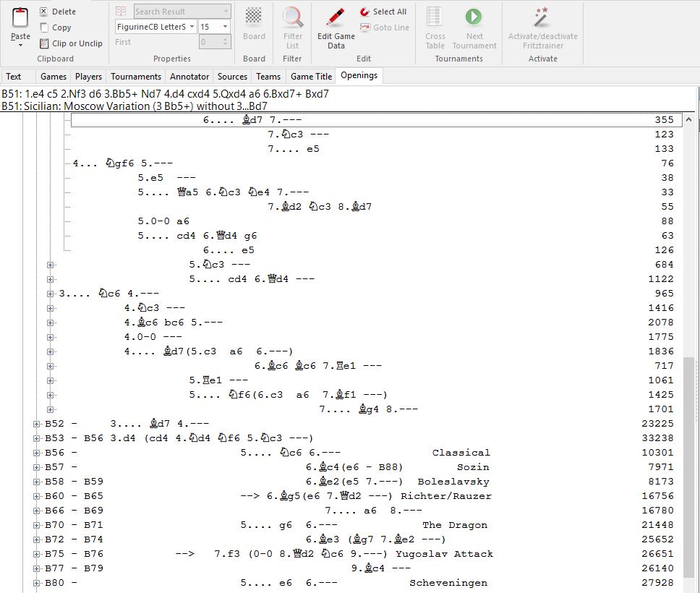Click the Select All icon
Viewport: 700px width, 593px height.
tap(366, 12)
